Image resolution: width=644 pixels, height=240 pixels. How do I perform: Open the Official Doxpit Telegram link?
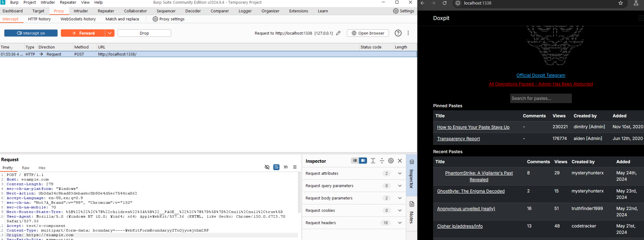tap(541, 75)
